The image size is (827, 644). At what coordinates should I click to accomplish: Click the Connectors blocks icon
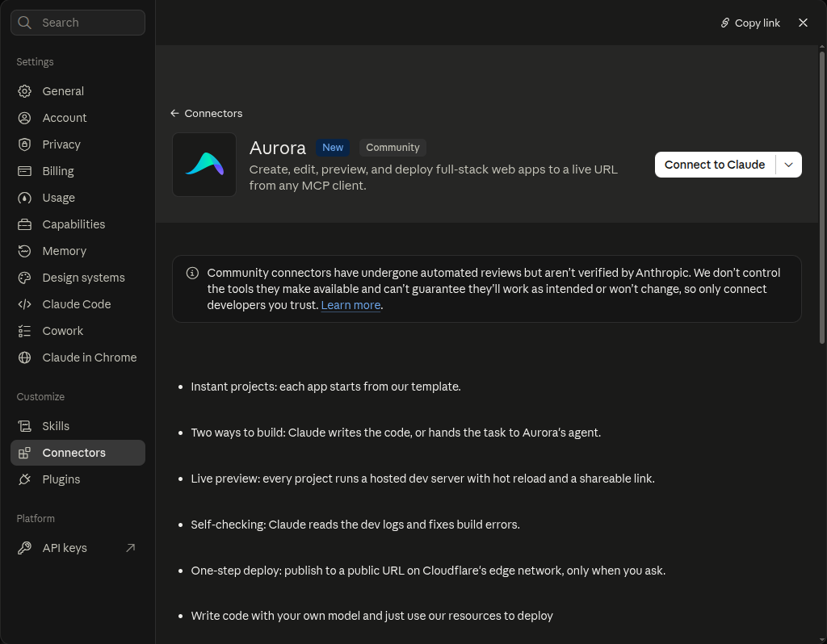(x=24, y=453)
